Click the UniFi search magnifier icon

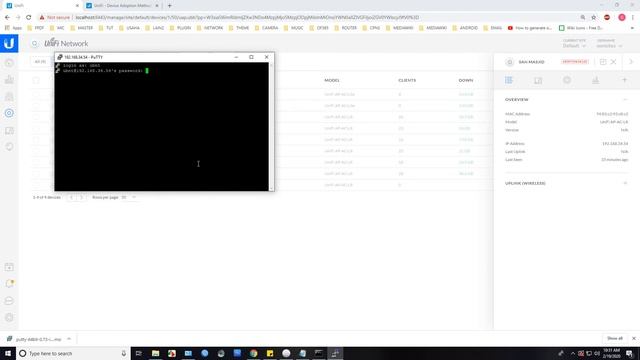(35, 43)
